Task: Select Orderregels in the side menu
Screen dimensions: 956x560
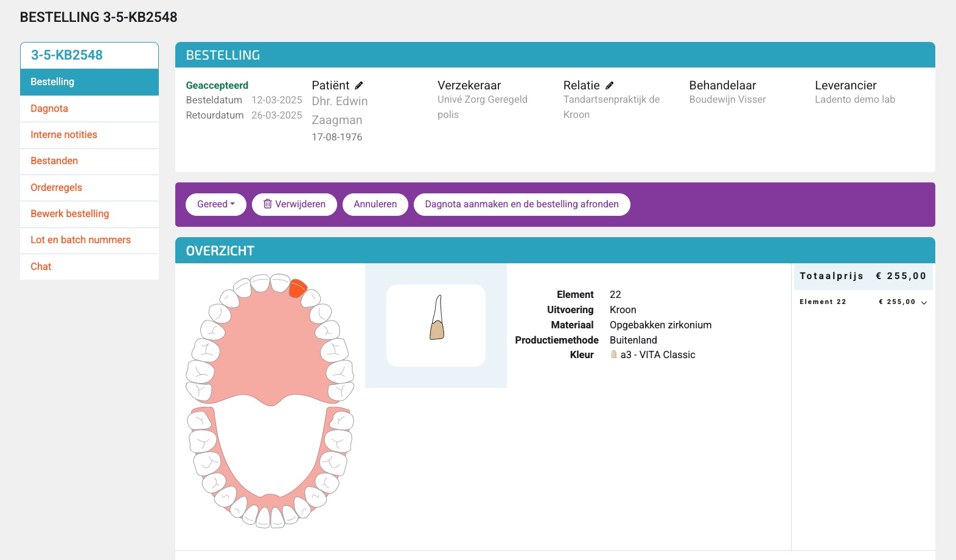Action: (x=56, y=188)
